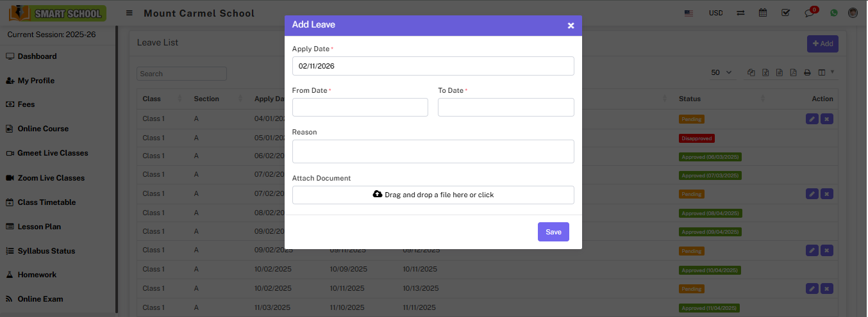Click the Reason text box
Viewport: 868px width, 317px height.
[433, 152]
